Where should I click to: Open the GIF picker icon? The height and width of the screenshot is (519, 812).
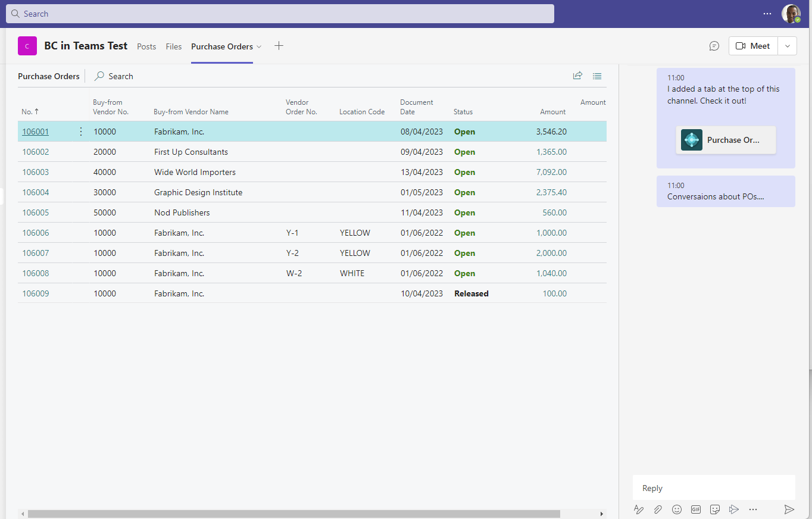pos(696,509)
